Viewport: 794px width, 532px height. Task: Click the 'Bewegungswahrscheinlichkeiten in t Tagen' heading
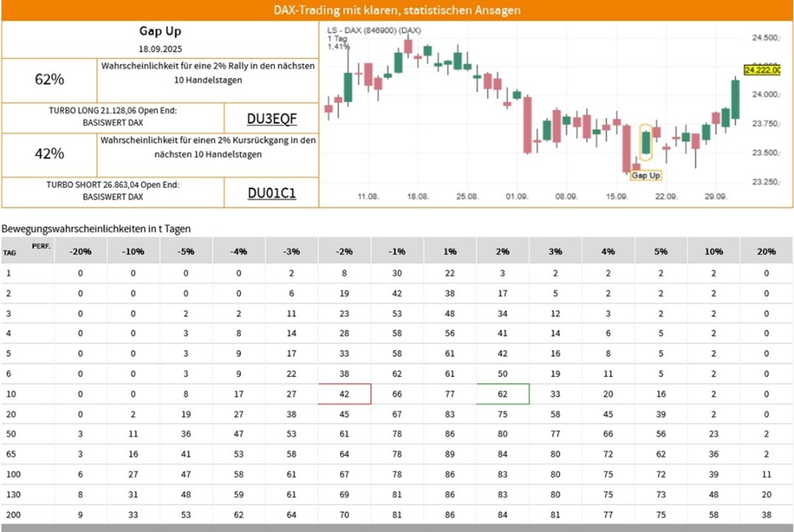[x=96, y=229]
